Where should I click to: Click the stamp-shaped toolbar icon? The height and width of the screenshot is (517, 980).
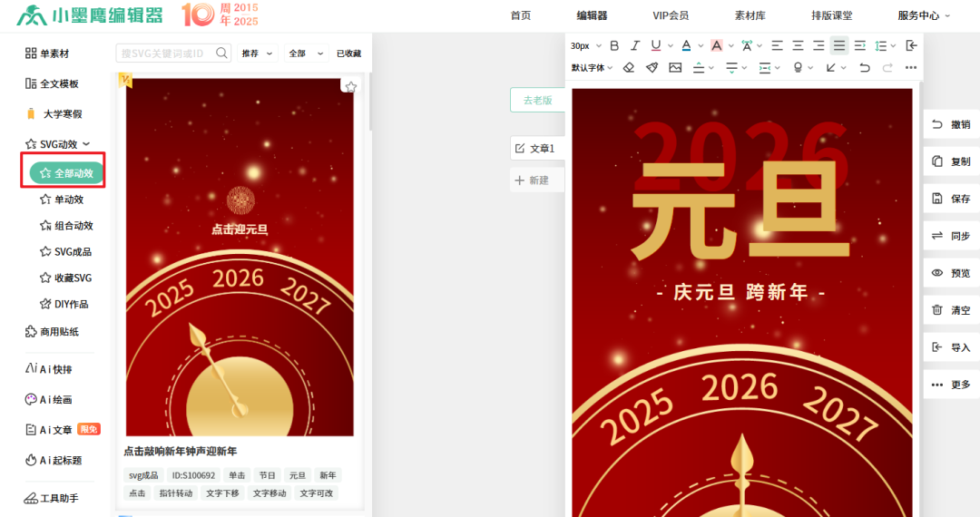(799, 67)
